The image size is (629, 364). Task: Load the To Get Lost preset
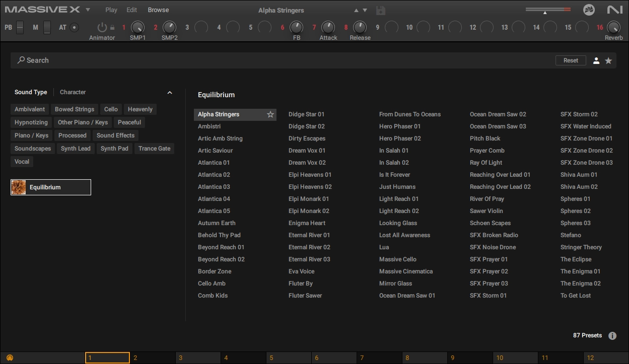(576, 296)
